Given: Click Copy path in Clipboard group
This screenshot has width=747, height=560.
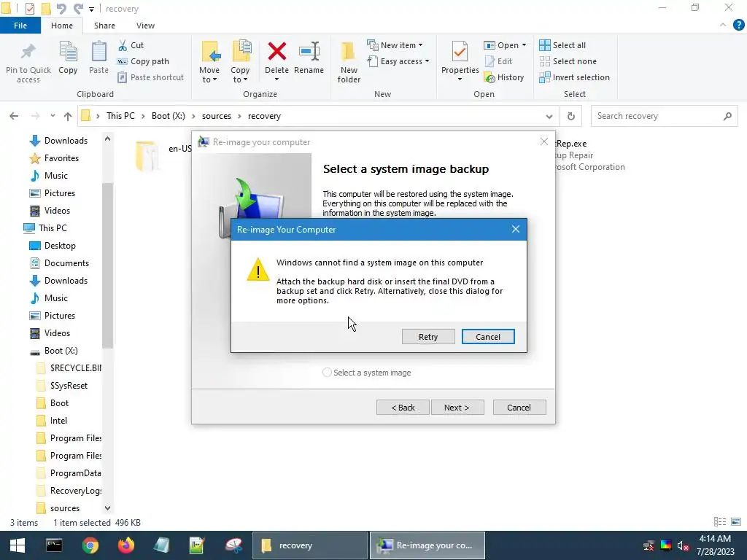Looking at the screenshot, I should tap(143, 61).
